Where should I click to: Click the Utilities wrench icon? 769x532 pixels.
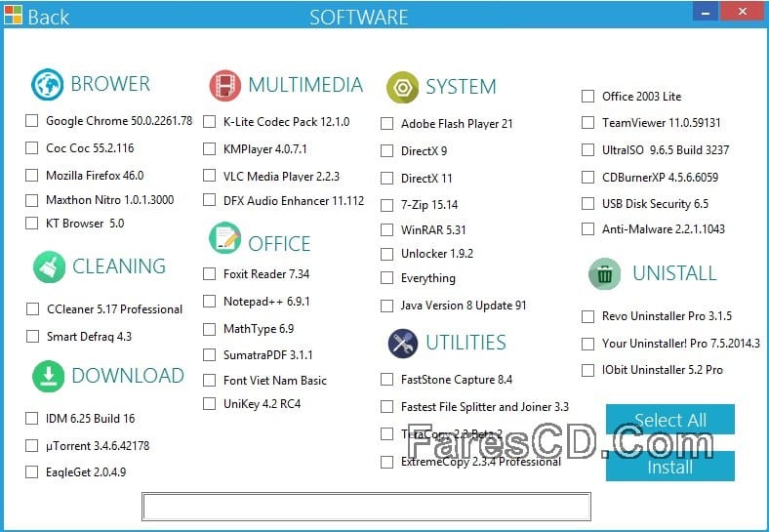[x=403, y=343]
